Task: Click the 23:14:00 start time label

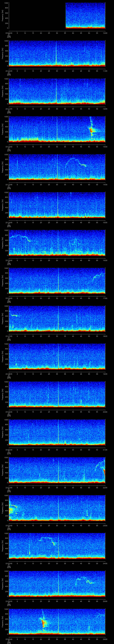Action: point(9,223)
